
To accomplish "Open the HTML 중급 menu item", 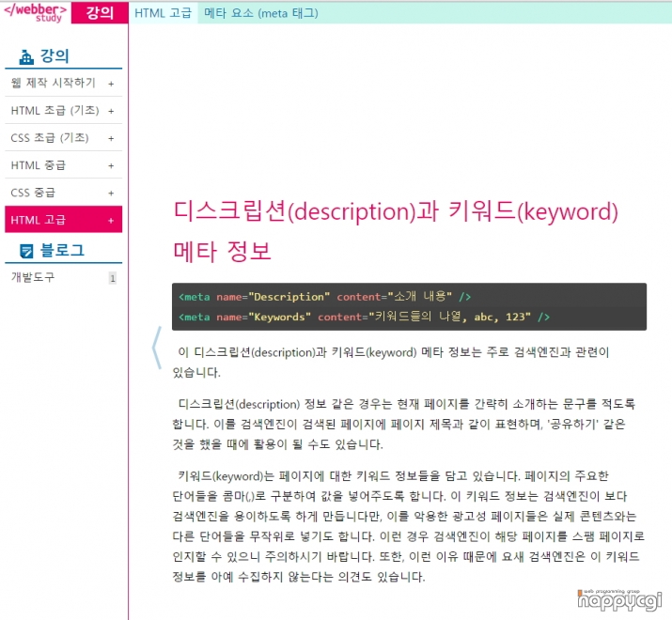I will tap(39, 165).
